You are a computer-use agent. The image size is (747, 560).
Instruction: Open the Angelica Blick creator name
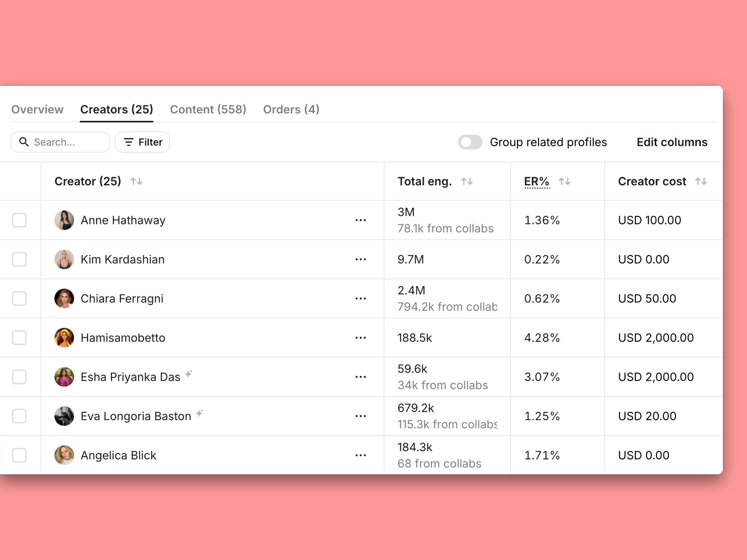coord(118,455)
